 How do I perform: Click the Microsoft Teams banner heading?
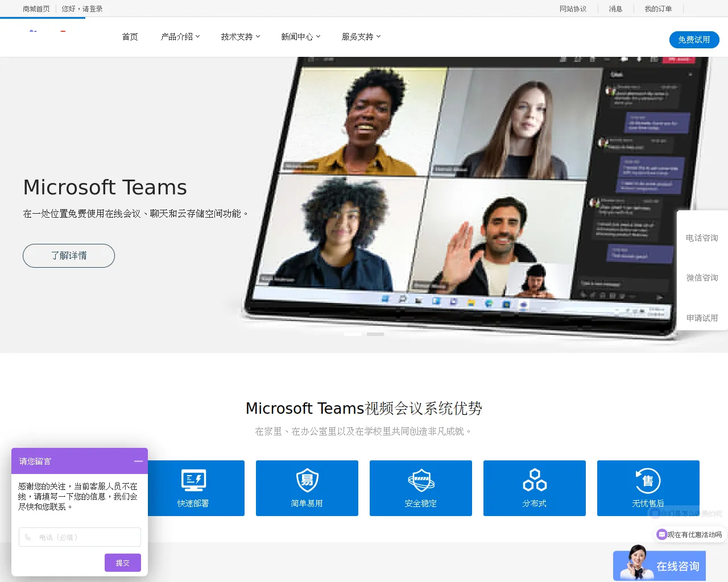[105, 187]
